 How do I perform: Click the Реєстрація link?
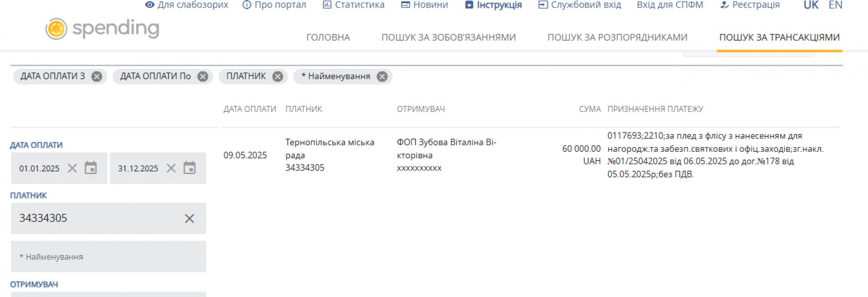tap(750, 5)
